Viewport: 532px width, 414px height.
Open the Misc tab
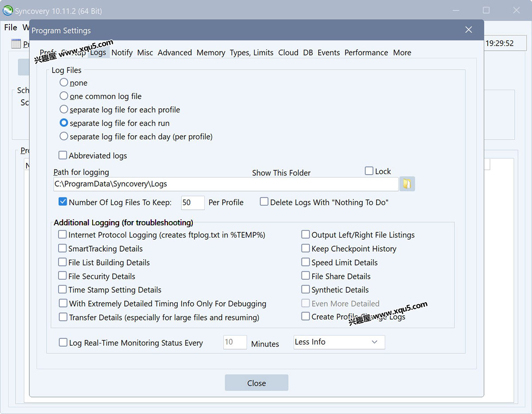(145, 52)
